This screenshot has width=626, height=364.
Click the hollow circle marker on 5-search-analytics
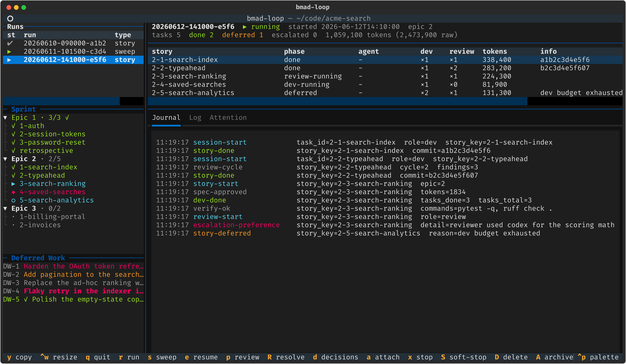click(x=13, y=200)
